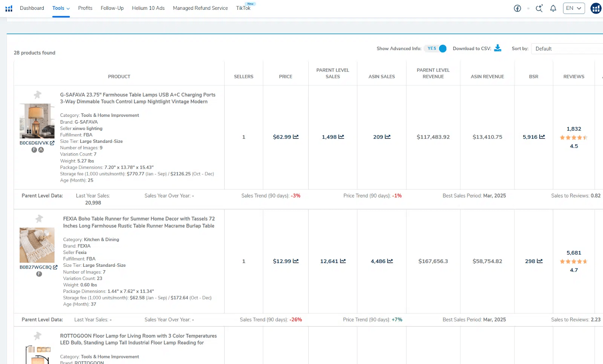Open price history chart for $62.99
Screen dimensions: 603x364
coord(296,137)
